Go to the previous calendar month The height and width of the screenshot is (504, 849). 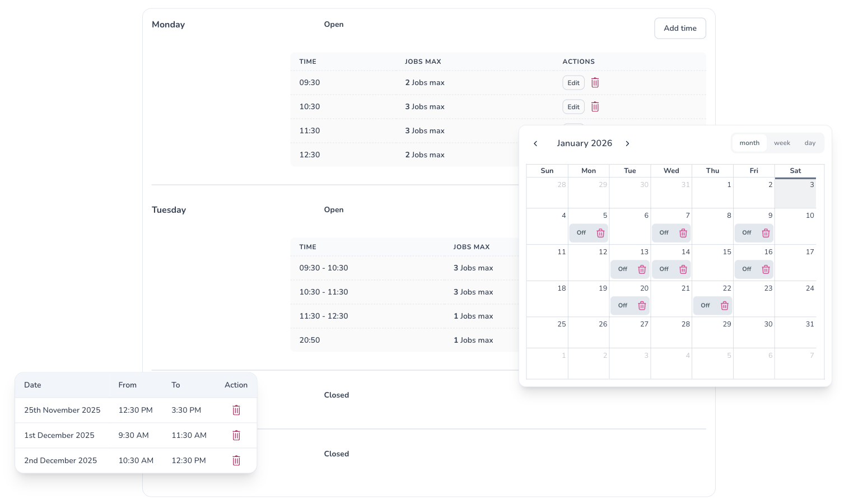[x=535, y=144]
